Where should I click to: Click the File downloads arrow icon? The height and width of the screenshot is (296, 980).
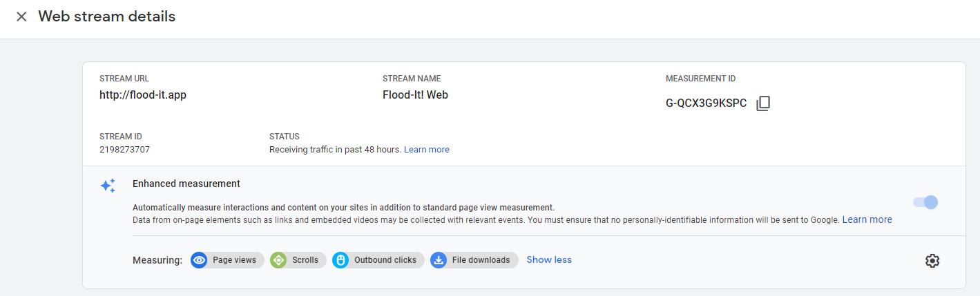[x=439, y=260]
